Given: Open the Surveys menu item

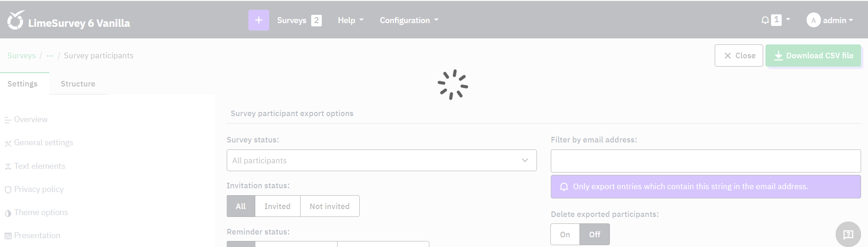Looking at the screenshot, I should pyautogui.click(x=292, y=20).
